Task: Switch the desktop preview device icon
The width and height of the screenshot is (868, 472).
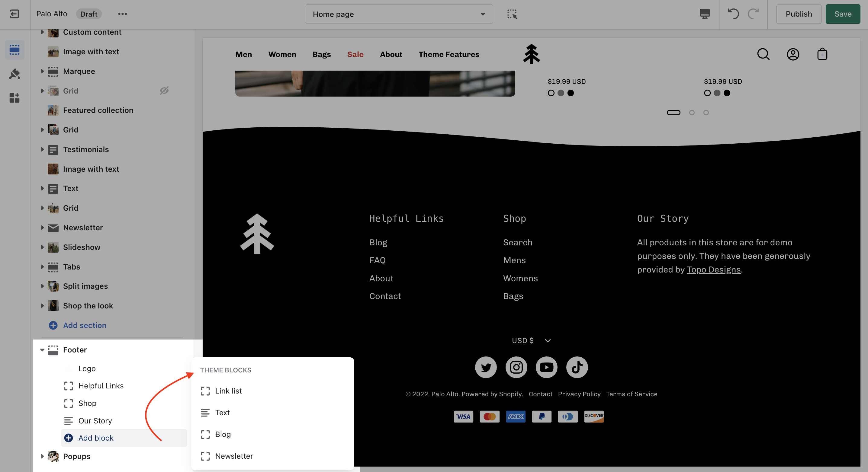Action: pos(705,14)
